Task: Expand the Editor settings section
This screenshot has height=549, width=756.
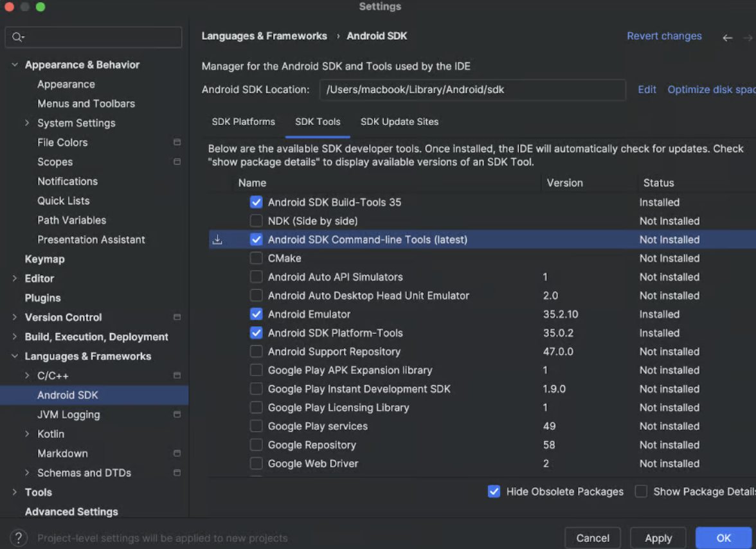Action: pyautogui.click(x=15, y=278)
